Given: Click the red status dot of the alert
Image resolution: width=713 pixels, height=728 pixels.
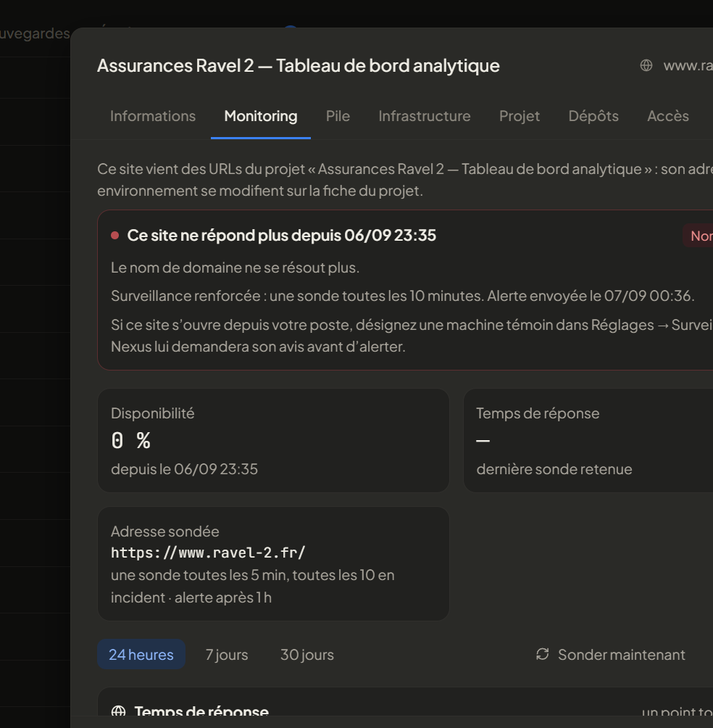Looking at the screenshot, I should (x=115, y=236).
